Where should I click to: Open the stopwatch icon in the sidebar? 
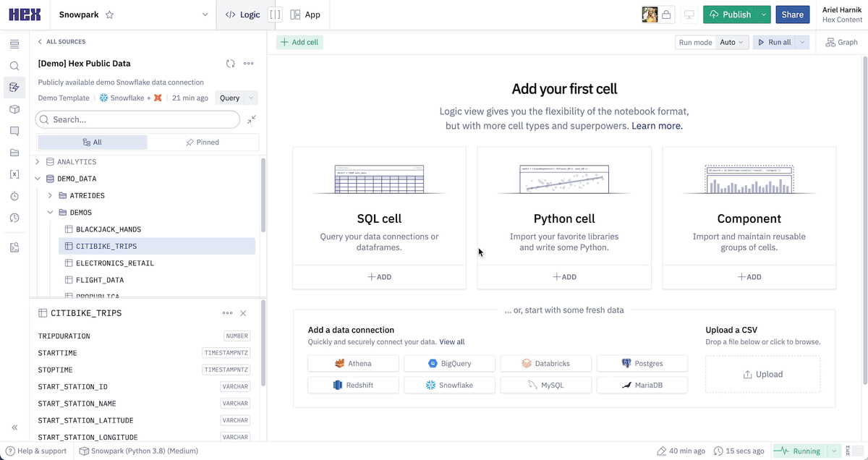click(x=14, y=196)
